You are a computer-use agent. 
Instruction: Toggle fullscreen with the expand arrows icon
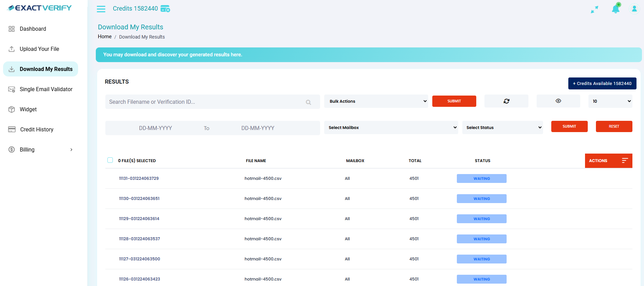pyautogui.click(x=594, y=10)
